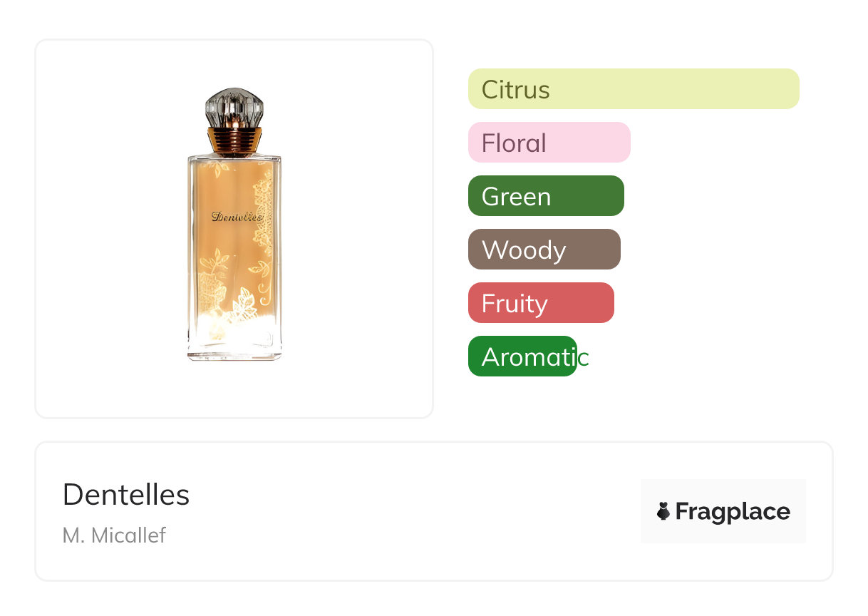Click the Fragplace bottle icon in logo

point(663,511)
